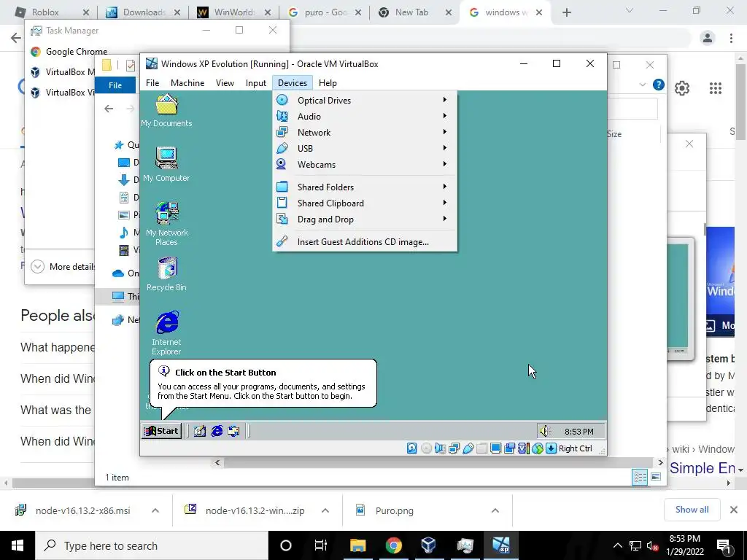Open the VirtualBox Input menu
The height and width of the screenshot is (560, 747).
click(256, 83)
